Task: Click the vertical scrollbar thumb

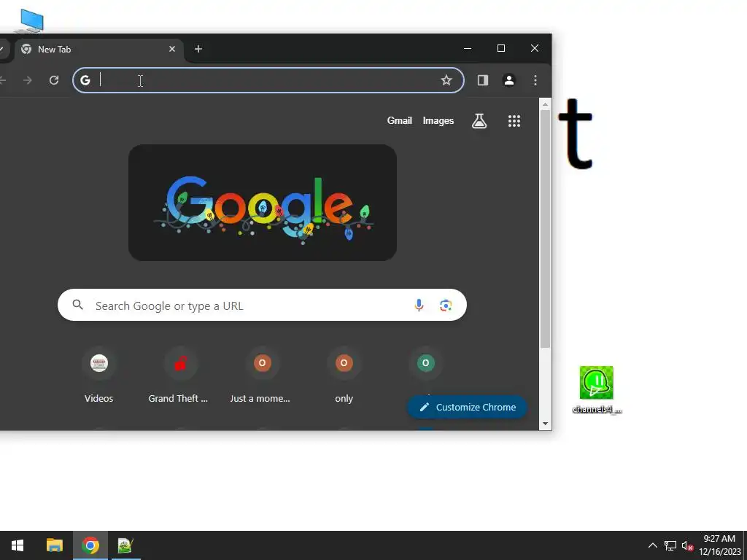Action: click(x=545, y=230)
